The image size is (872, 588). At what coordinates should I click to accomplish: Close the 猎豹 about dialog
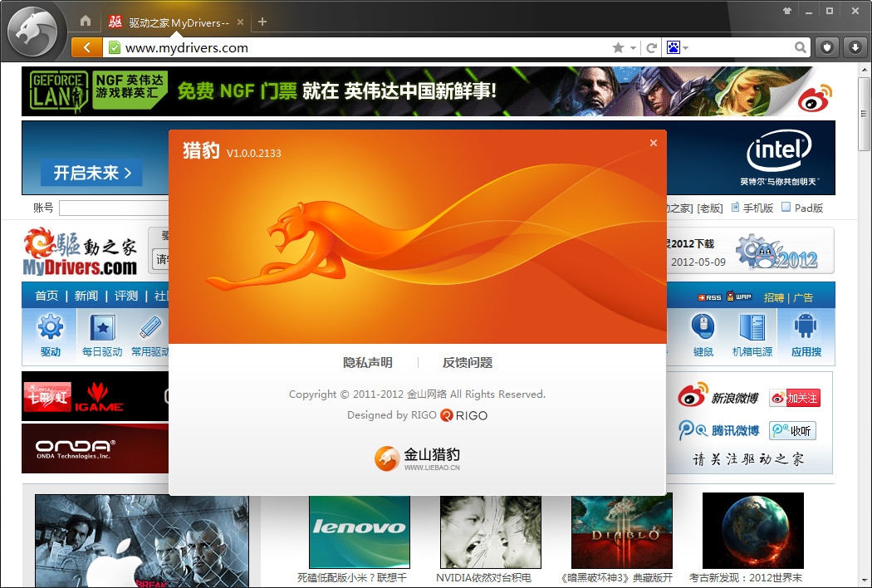[654, 143]
